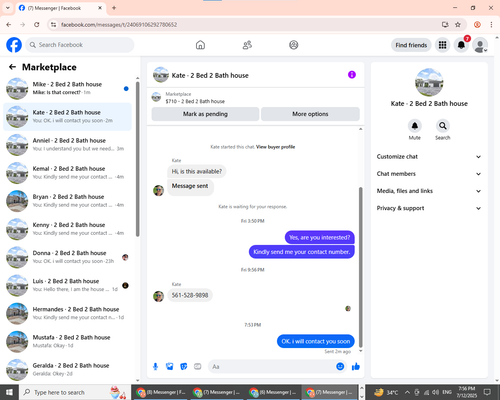Click the purple conversation info icon

[x=352, y=75]
